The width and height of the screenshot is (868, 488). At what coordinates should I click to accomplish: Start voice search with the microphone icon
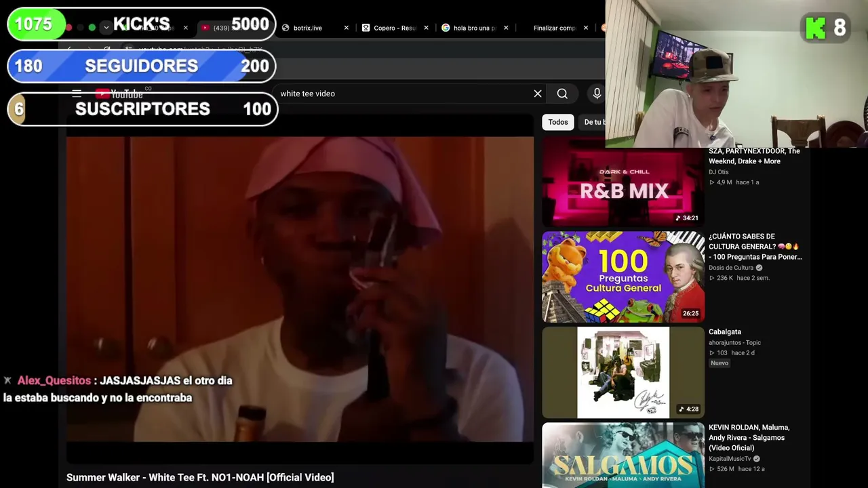pos(597,94)
